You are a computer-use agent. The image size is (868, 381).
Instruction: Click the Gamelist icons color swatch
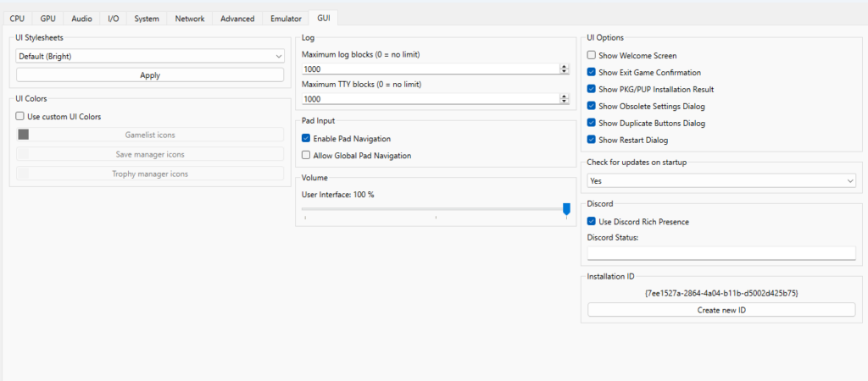(23, 135)
